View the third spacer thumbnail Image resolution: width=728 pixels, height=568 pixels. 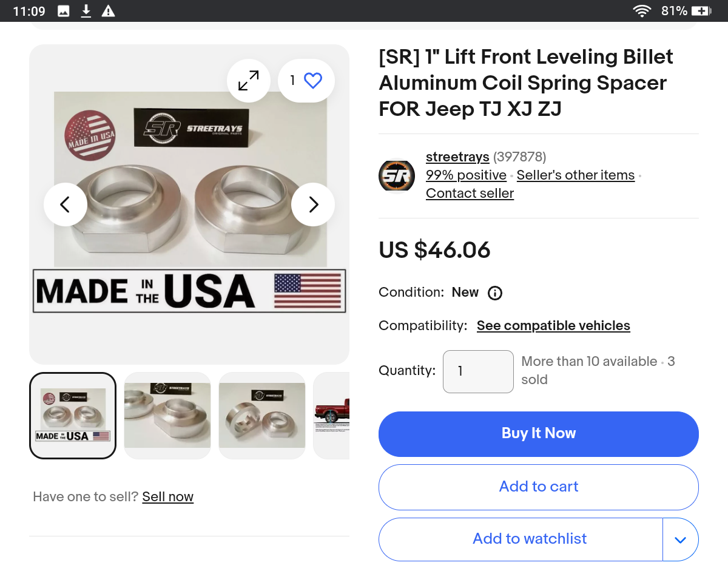pos(262,416)
